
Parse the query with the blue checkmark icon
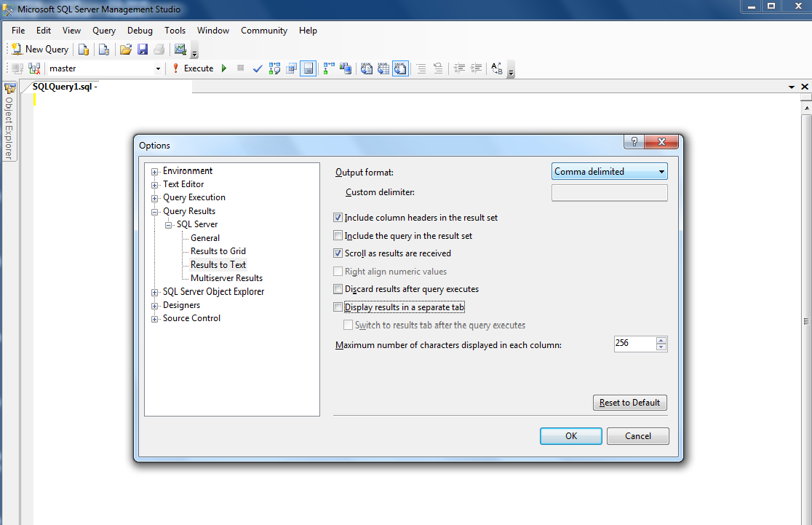[258, 68]
